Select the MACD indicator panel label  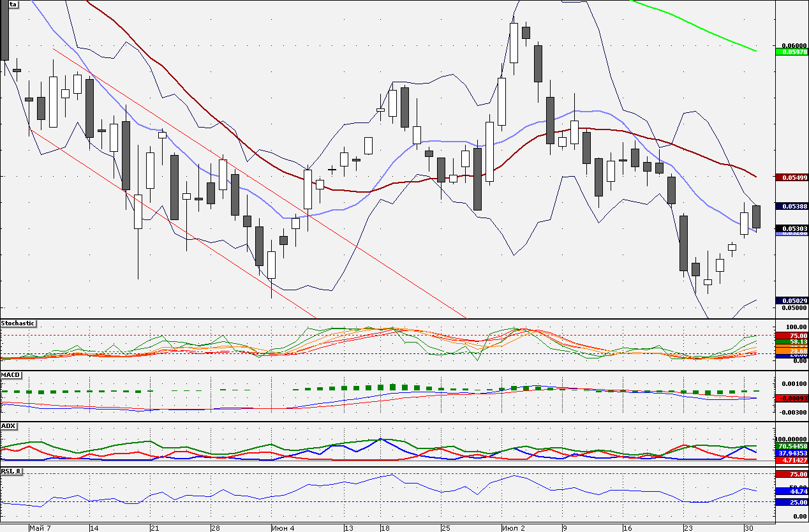(10, 374)
